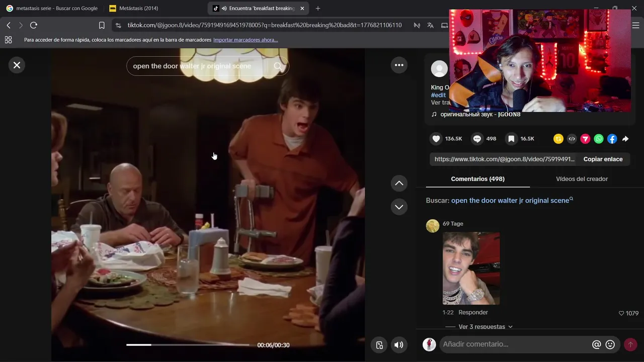Get the embed code with the </> icon
Screen dimensions: 644x362
pyautogui.click(x=572, y=139)
